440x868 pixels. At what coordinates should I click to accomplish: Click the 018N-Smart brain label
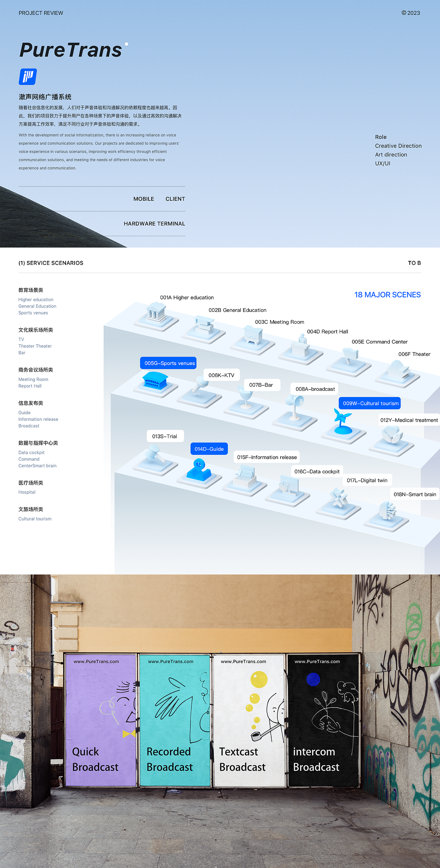point(415,494)
